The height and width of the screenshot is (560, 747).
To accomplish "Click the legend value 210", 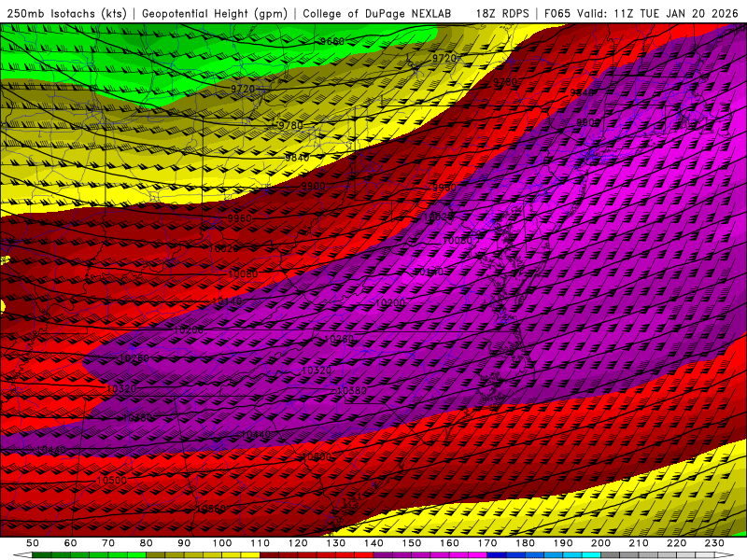I will click(x=639, y=543).
